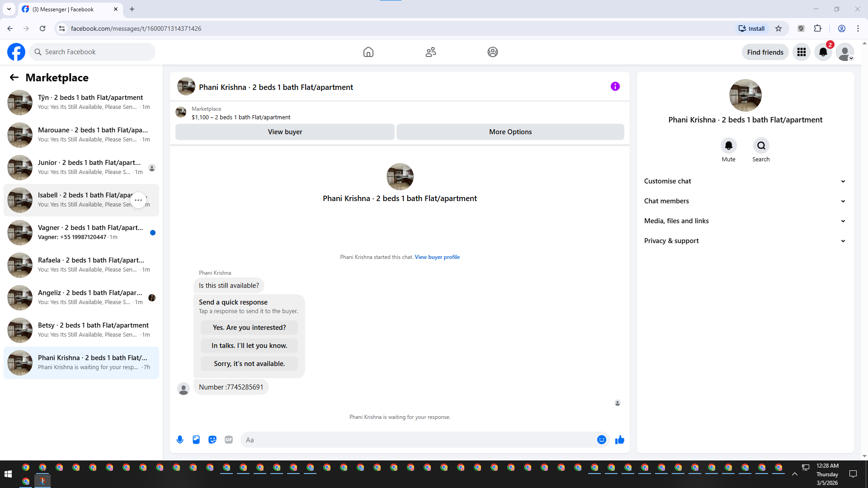Open Windows Start menu
868x488 pixels.
point(8,474)
